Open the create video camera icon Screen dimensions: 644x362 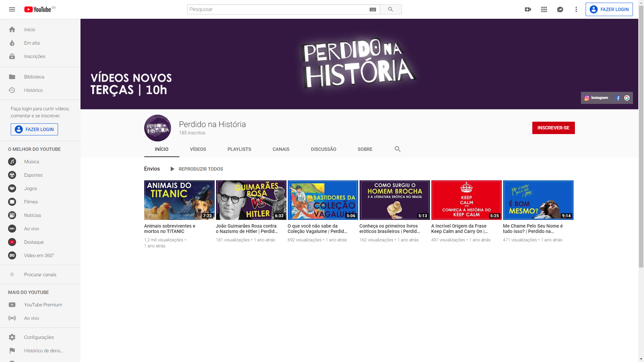pyautogui.click(x=528, y=9)
